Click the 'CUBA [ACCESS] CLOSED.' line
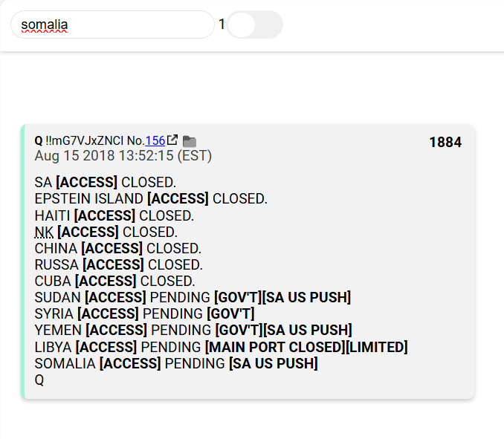This screenshot has height=439, width=504. 114,281
